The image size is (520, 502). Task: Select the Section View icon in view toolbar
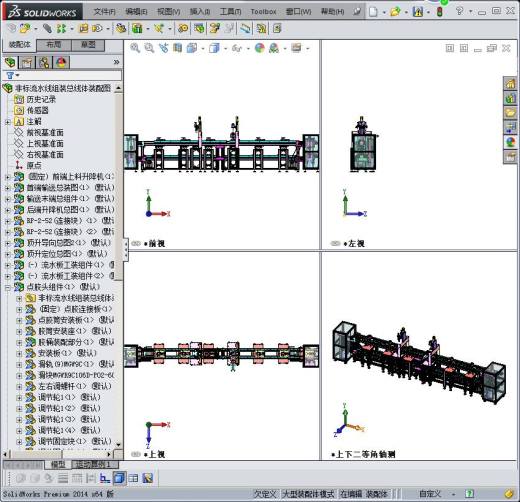tap(178, 48)
